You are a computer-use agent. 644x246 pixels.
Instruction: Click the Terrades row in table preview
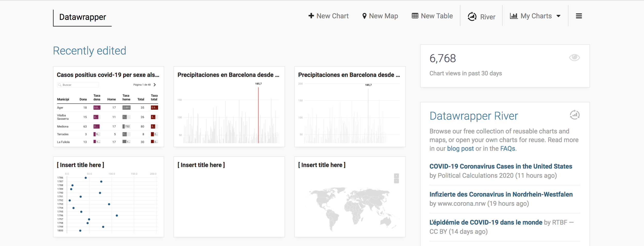point(107,134)
